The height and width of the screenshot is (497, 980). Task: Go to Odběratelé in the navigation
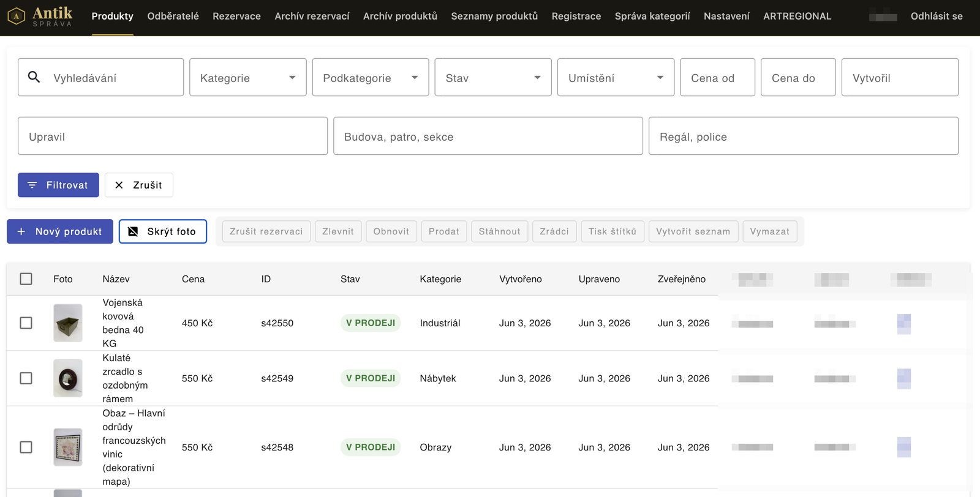click(173, 17)
